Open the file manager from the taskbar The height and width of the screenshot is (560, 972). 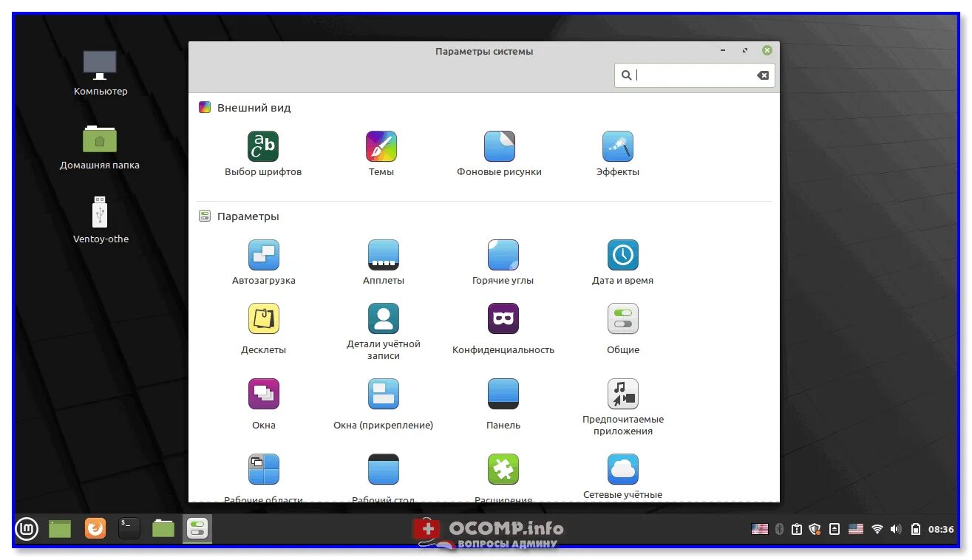point(163,528)
